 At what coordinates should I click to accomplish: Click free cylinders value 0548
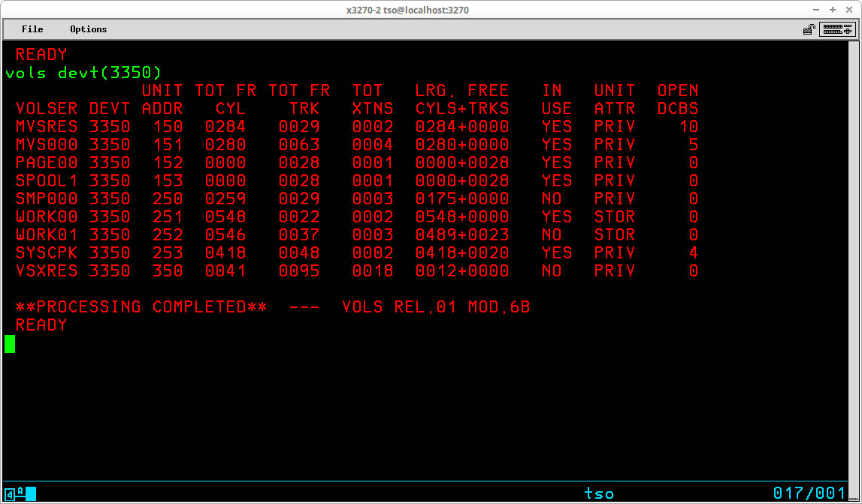pos(225,216)
